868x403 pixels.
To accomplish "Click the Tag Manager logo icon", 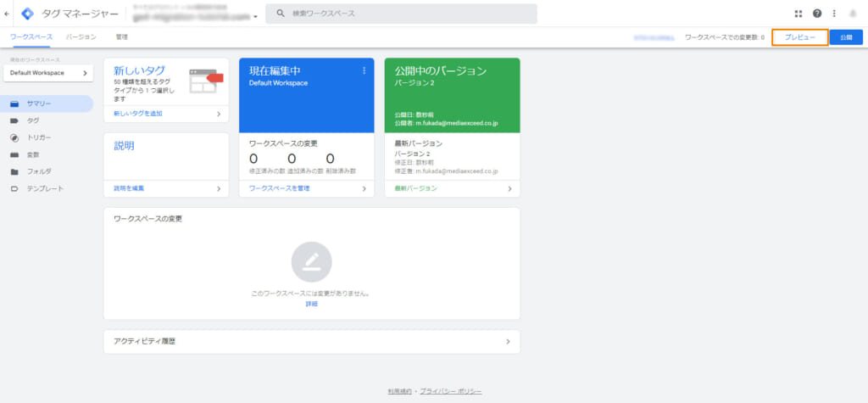I will tap(27, 14).
